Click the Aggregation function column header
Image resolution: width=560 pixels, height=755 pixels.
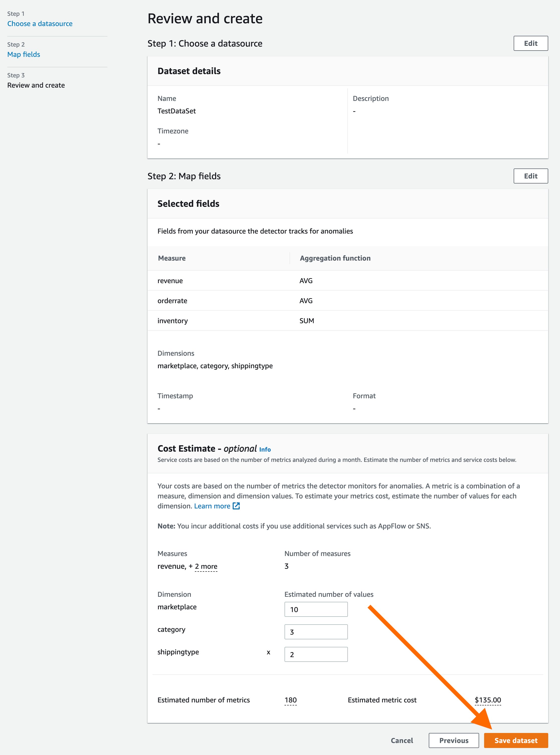tap(335, 258)
